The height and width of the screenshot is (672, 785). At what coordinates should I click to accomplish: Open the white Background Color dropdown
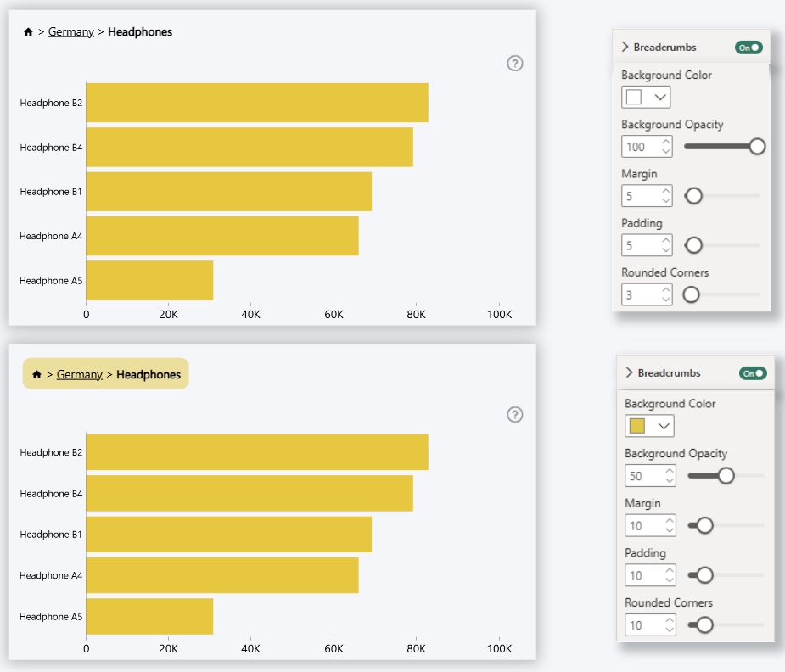[646, 97]
